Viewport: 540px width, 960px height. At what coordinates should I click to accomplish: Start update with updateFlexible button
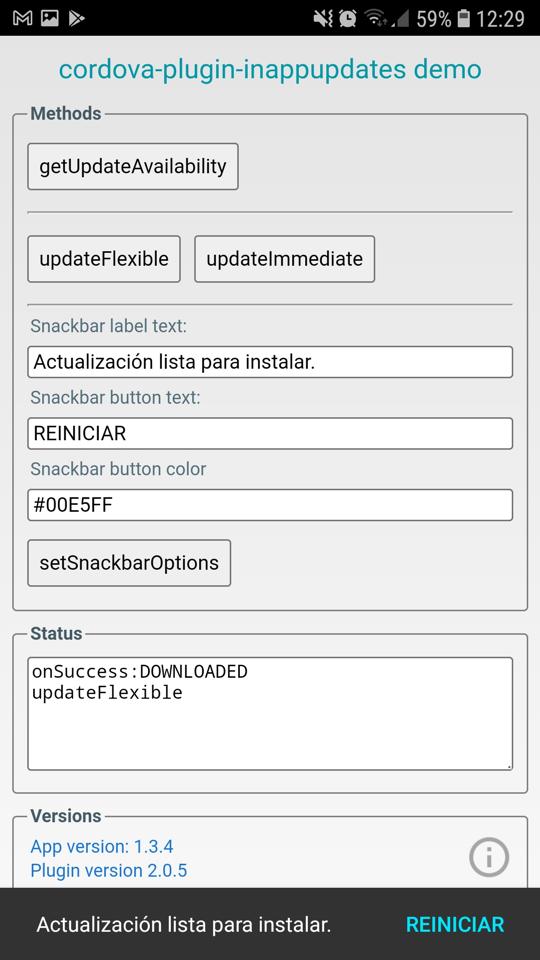pyautogui.click(x=104, y=259)
